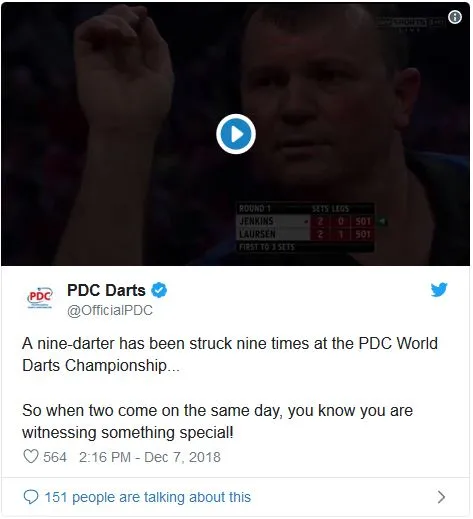Open the PDC profile avatar
Screen dimensions: 473x519
coord(40,297)
